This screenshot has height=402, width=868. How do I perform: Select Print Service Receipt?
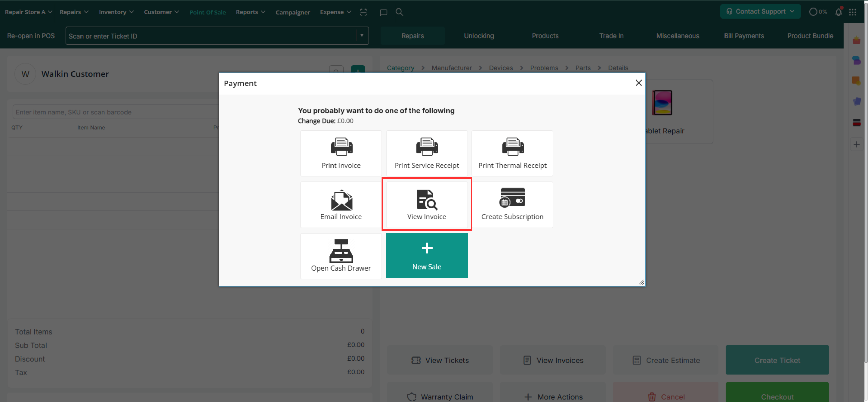(x=427, y=153)
